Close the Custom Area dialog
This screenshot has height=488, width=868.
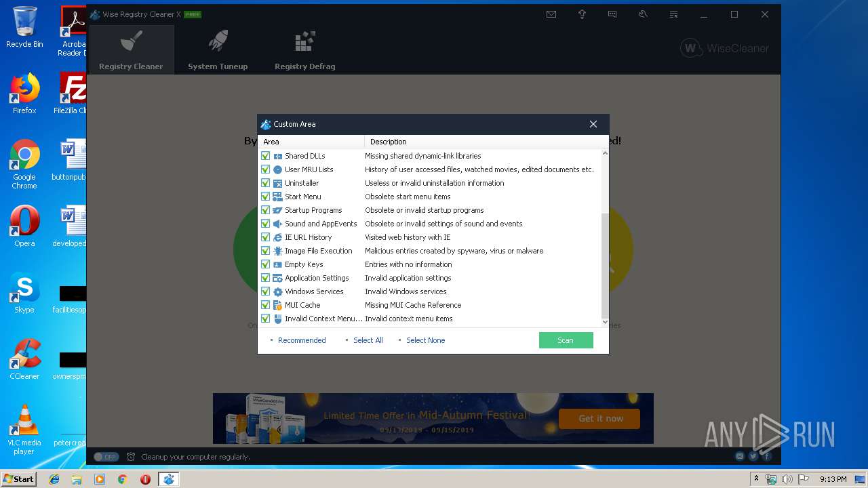593,124
